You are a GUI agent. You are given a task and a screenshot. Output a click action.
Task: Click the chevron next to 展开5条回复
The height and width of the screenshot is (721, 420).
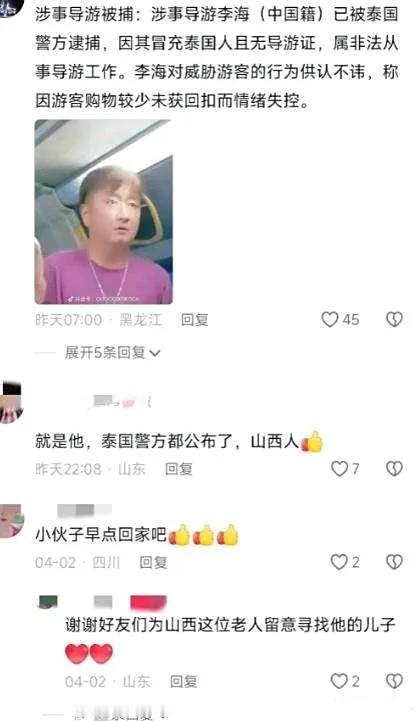coord(155,353)
